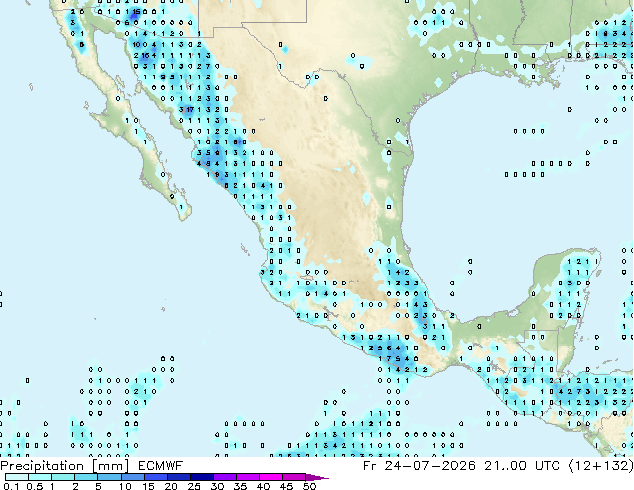Pick the 15–20 mm legend swatch

coord(155,477)
